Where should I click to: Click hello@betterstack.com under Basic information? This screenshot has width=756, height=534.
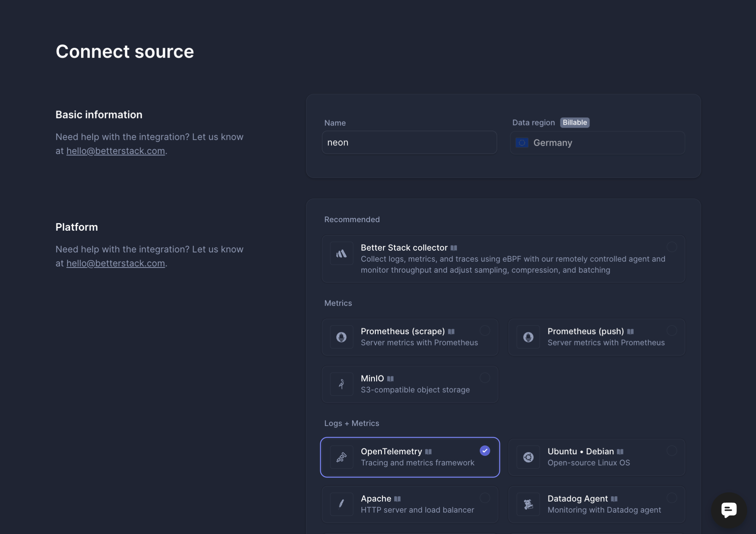click(x=116, y=151)
